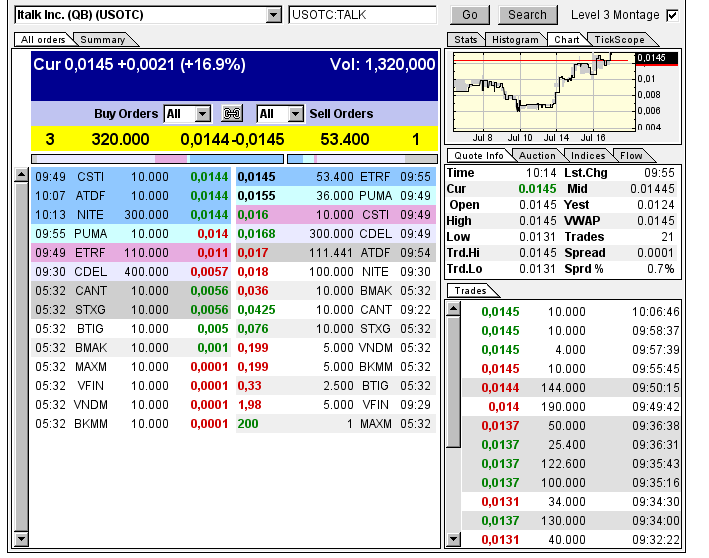The image size is (709, 558).
Task: Click the Spread value 0.0001
Action: click(656, 253)
